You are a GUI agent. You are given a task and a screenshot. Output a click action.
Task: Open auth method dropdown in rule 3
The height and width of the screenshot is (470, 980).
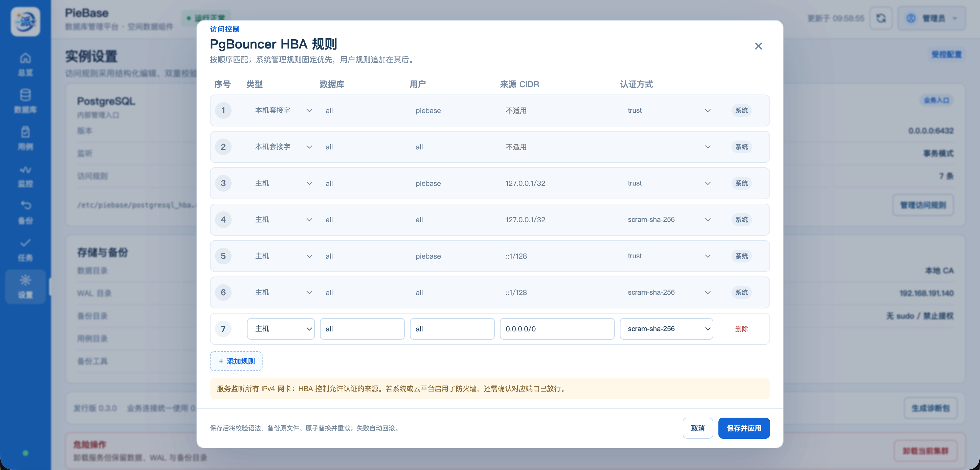click(x=666, y=183)
